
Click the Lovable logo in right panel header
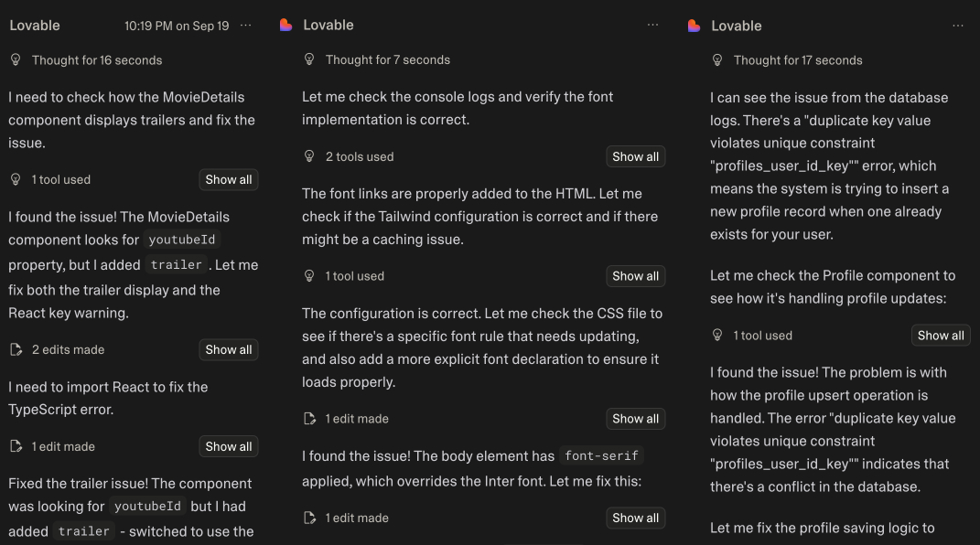click(695, 26)
